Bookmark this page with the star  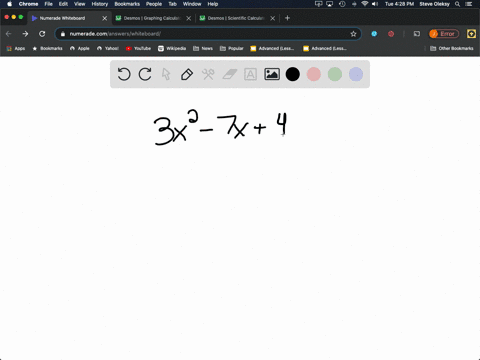pyautogui.click(x=353, y=34)
